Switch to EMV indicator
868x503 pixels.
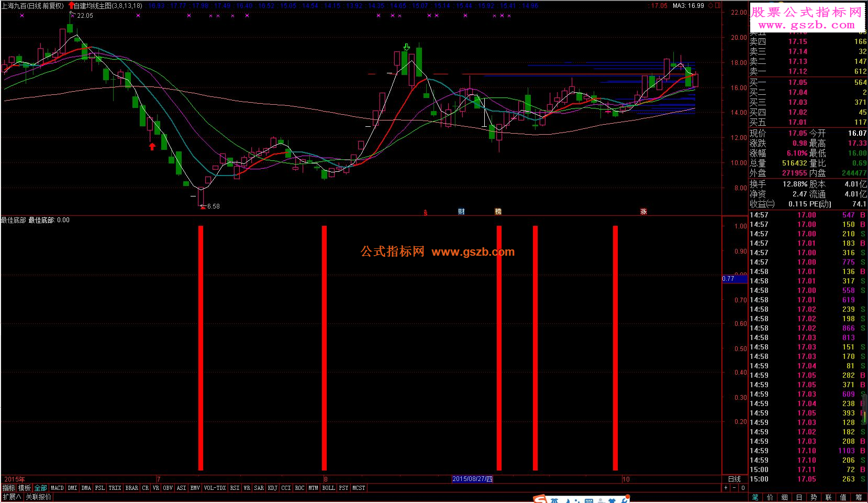195,488
